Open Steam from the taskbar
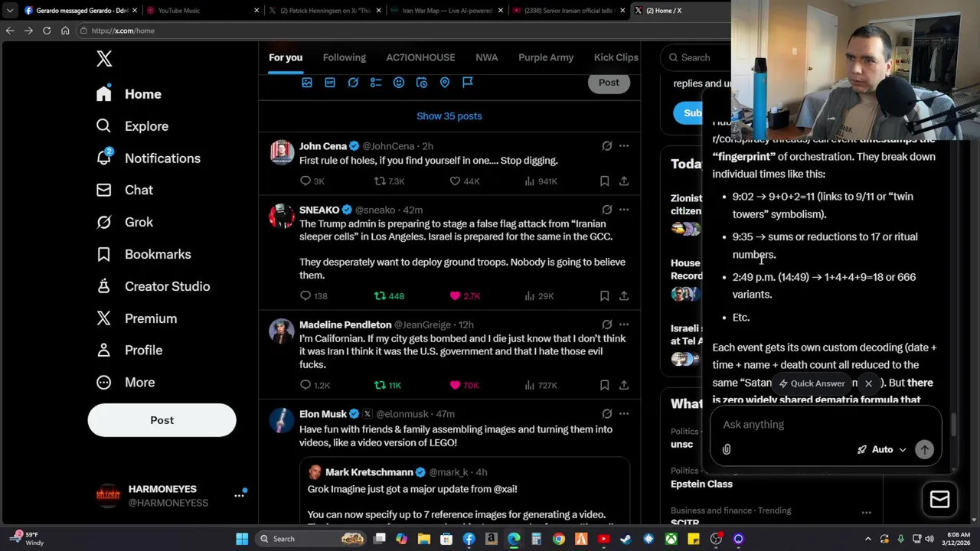This screenshot has height=551, width=980. pos(626,539)
